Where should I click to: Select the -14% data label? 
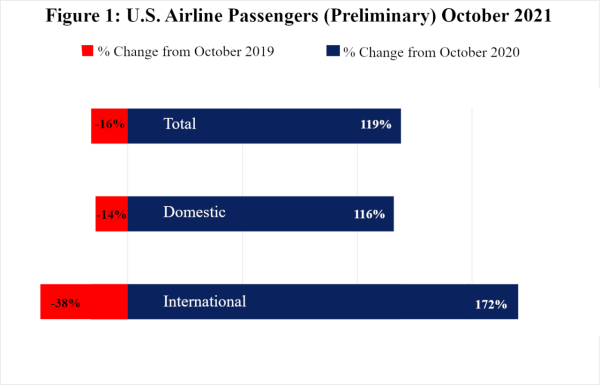coord(111,215)
